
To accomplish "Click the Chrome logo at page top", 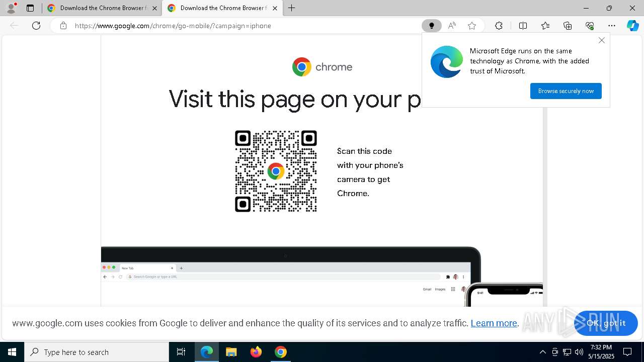I will pos(322,67).
